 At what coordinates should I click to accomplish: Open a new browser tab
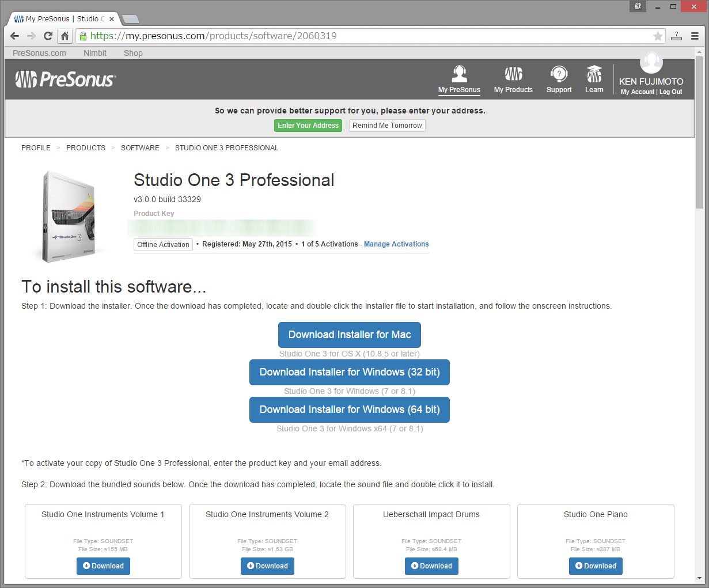(131, 19)
